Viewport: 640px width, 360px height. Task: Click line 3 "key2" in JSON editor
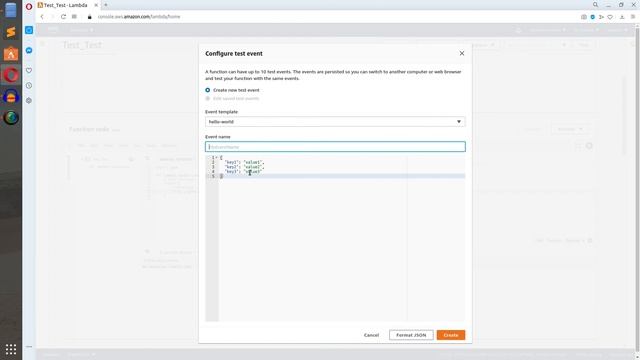(x=232, y=167)
